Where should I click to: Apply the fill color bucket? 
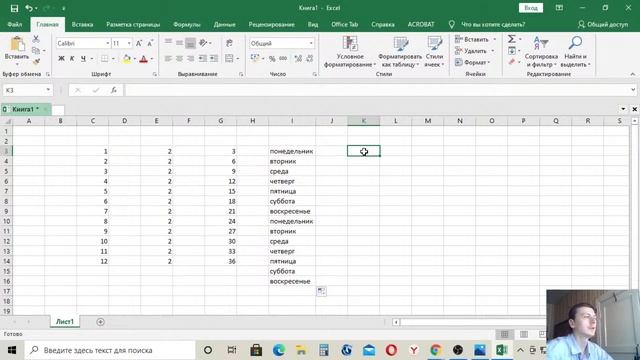tap(127, 59)
